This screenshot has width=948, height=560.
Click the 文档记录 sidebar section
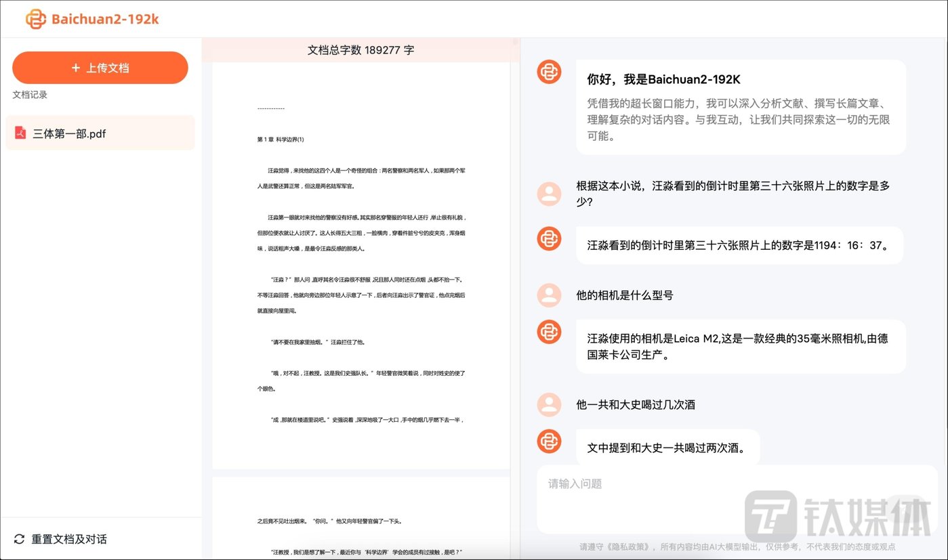[30, 94]
